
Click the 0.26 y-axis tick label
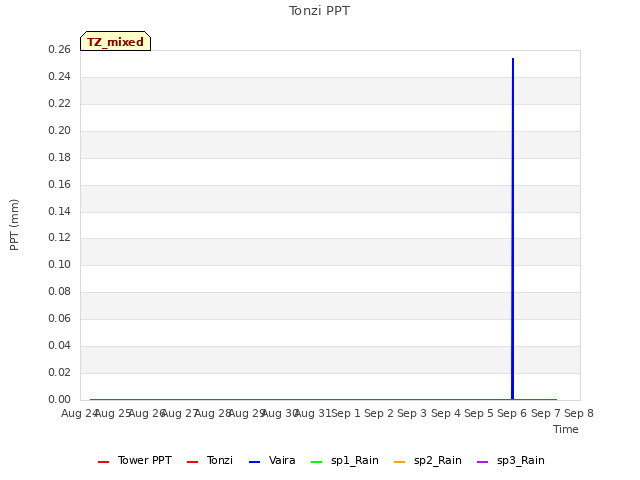[x=60, y=49]
